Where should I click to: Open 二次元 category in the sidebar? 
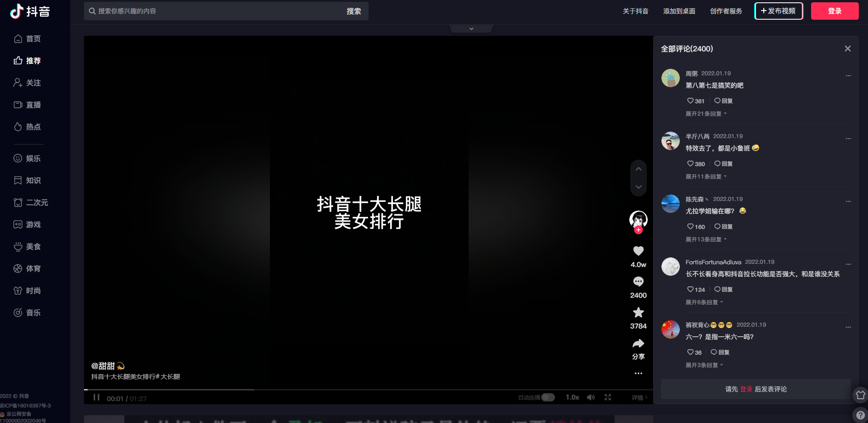pos(31,203)
